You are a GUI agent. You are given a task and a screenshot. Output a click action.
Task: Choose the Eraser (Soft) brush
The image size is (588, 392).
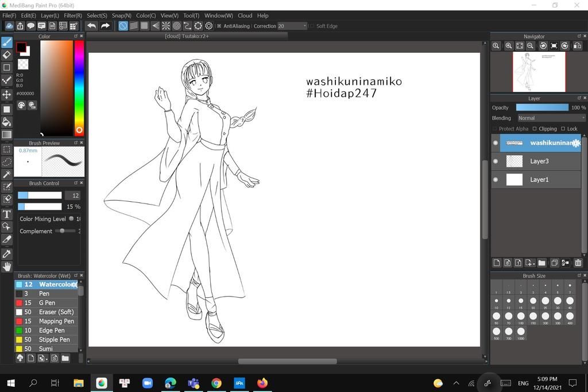tap(46, 312)
